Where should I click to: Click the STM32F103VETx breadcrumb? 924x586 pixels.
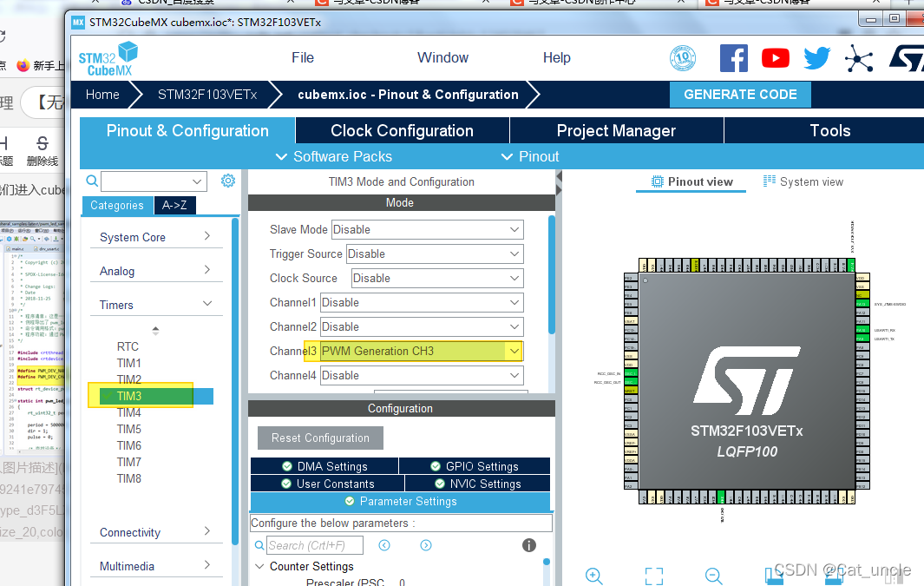[207, 95]
